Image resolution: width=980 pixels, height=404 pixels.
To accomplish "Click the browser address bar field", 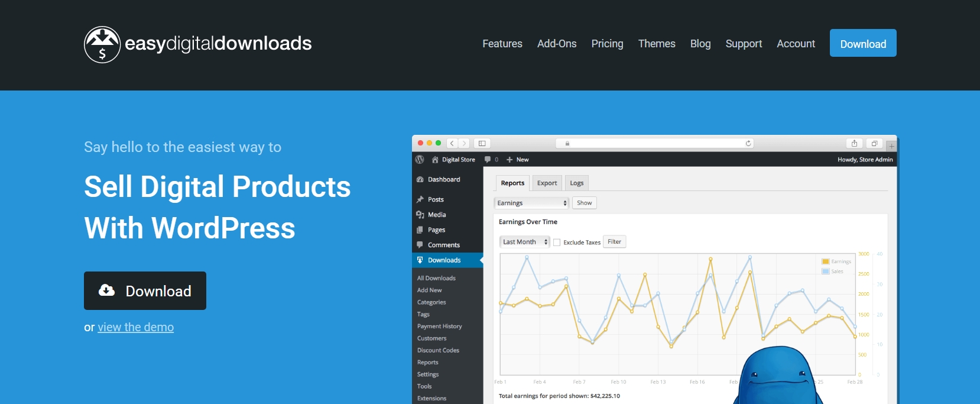I will coord(655,143).
